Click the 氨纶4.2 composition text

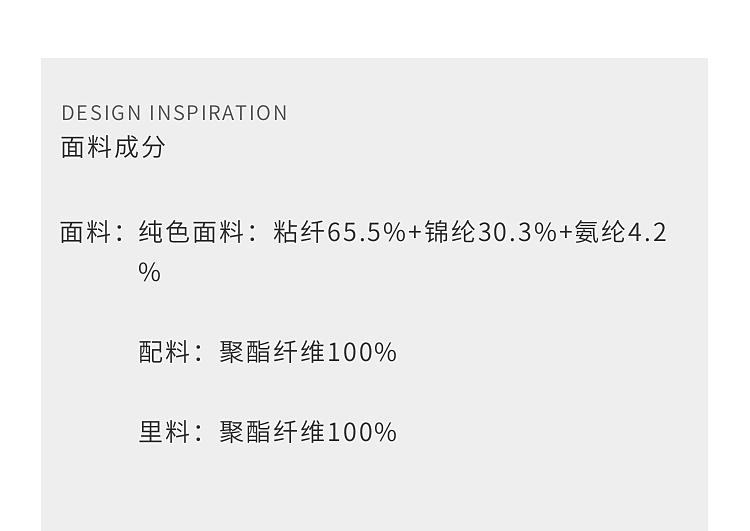click(620, 233)
